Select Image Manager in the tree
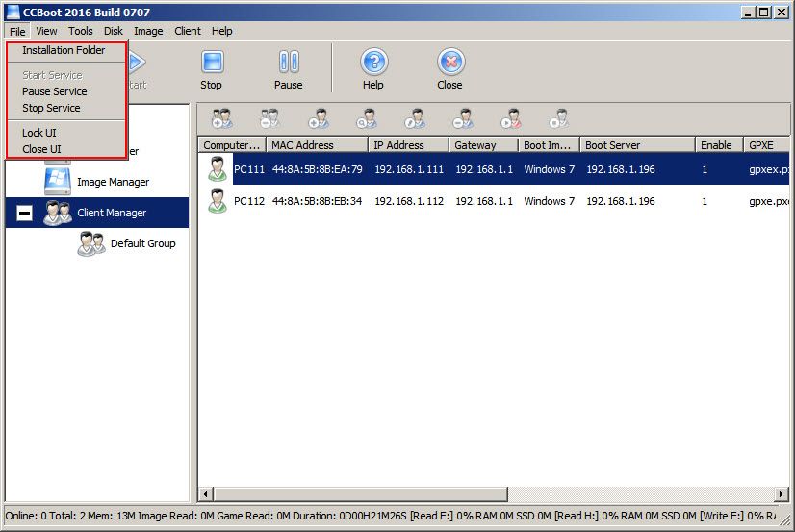Viewport: 795px width, 532px height. click(113, 182)
